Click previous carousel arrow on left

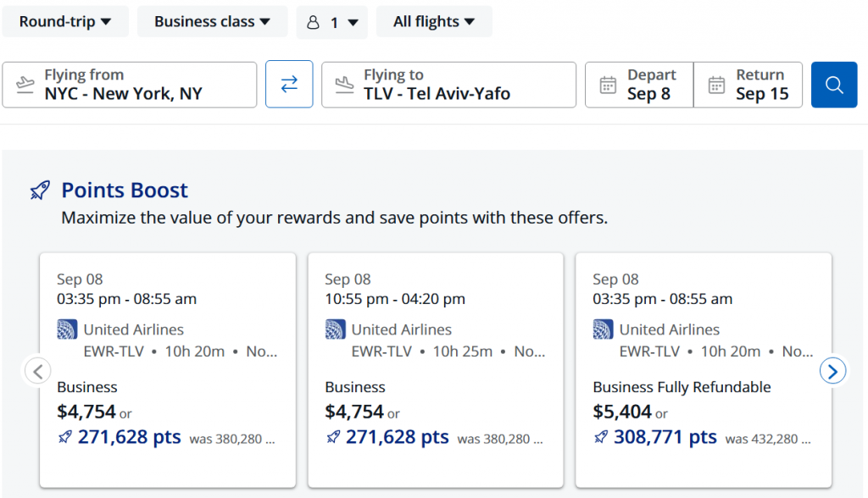click(x=37, y=371)
